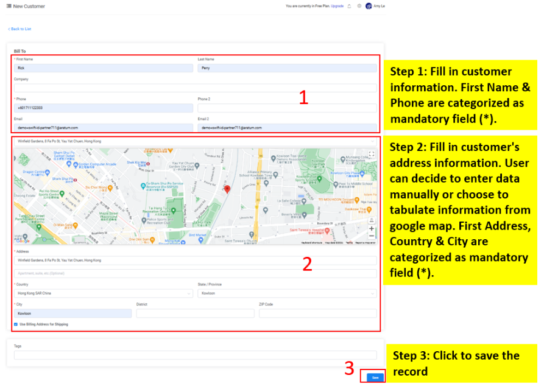Click the Kowloon City Plaza map marker

[x=362, y=173]
